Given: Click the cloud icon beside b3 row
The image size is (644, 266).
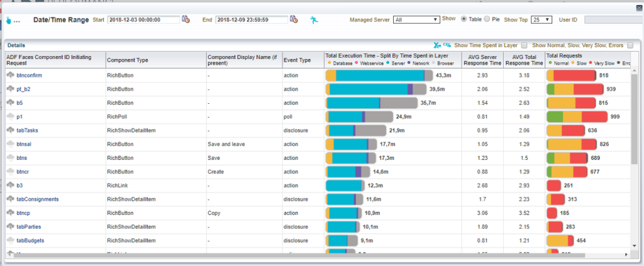Looking at the screenshot, I should click(10, 185).
